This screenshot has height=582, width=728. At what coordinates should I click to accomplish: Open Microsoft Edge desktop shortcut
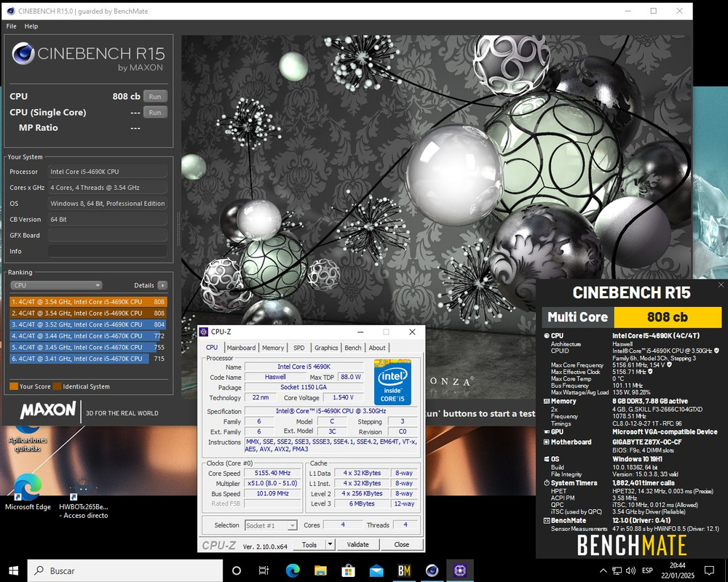pos(28,493)
